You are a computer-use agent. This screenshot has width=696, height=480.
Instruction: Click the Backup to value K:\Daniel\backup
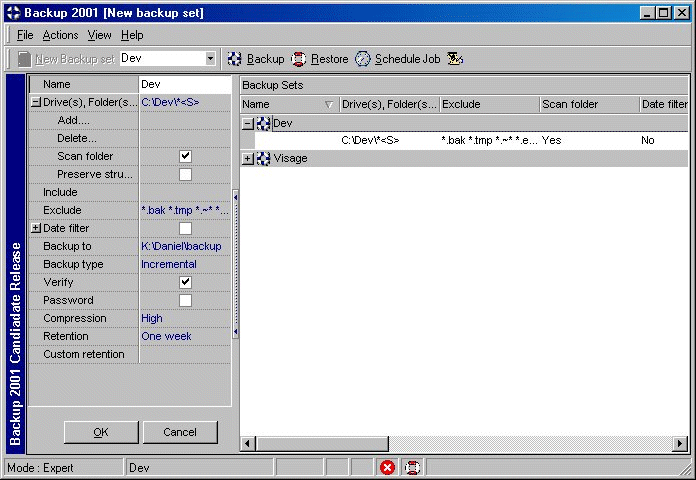pyautogui.click(x=181, y=246)
